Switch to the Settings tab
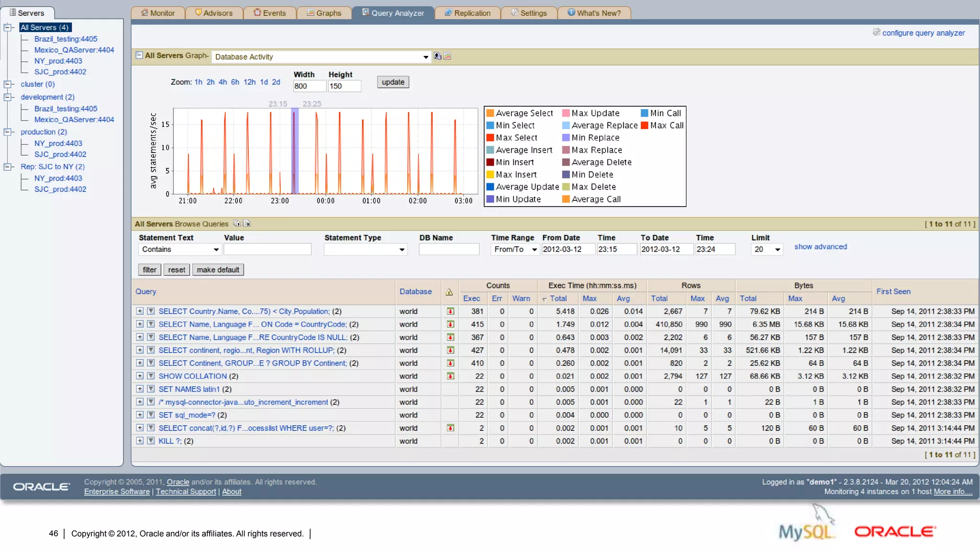Screen dimensions: 980x551 (x=529, y=13)
